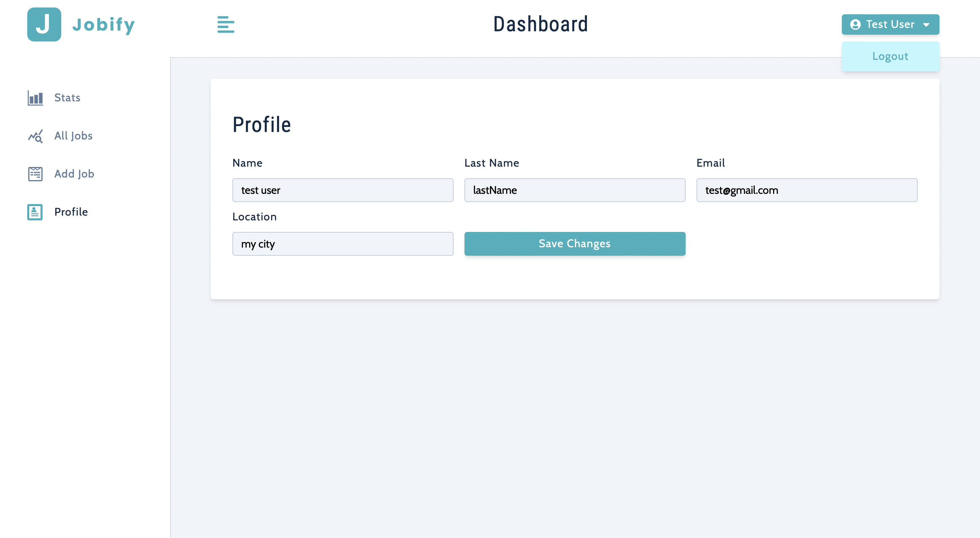Image resolution: width=980 pixels, height=538 pixels.
Task: Click the user avatar icon beside Test User
Action: [x=855, y=24]
